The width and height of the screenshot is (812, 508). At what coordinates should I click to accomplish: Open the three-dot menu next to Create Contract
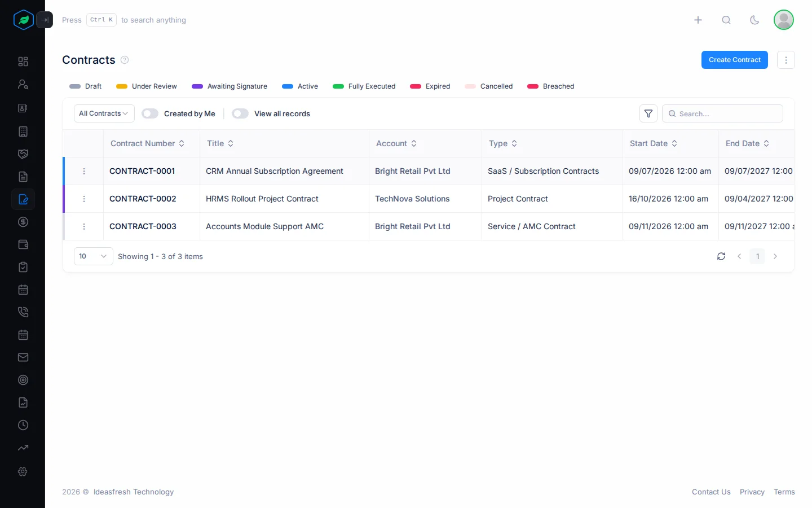pyautogui.click(x=786, y=60)
